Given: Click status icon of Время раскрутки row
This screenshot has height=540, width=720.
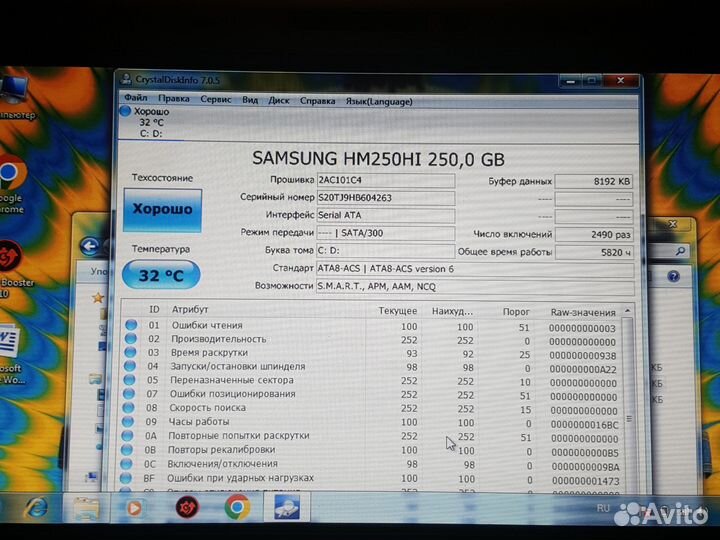Looking at the screenshot, I should click(130, 352).
